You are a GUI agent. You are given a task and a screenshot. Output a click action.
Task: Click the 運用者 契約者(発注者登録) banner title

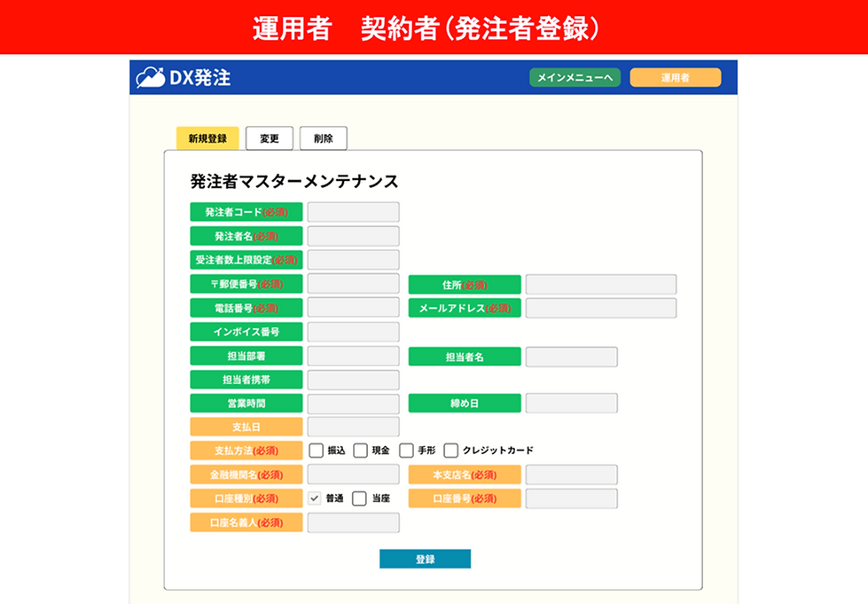click(x=426, y=28)
